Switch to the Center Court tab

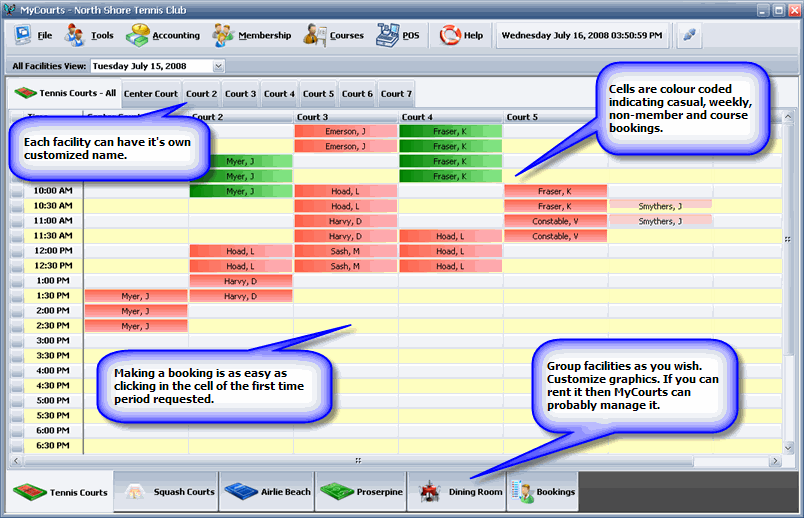click(x=151, y=93)
